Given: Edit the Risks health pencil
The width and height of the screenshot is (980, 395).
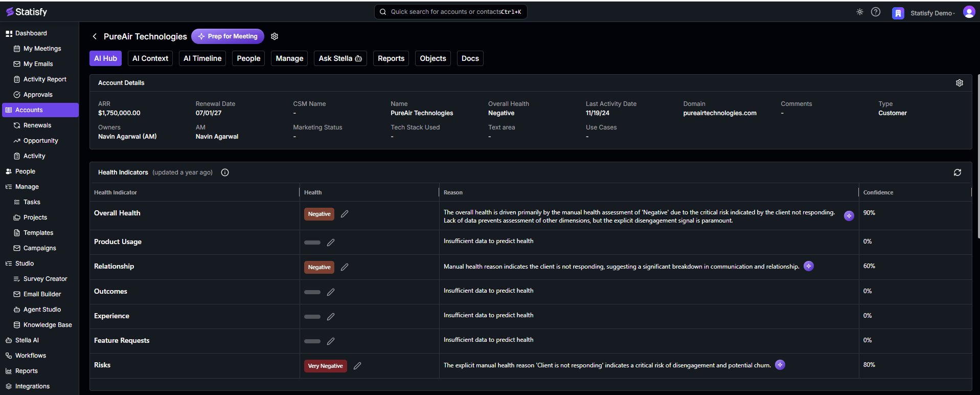Looking at the screenshot, I should point(357,366).
